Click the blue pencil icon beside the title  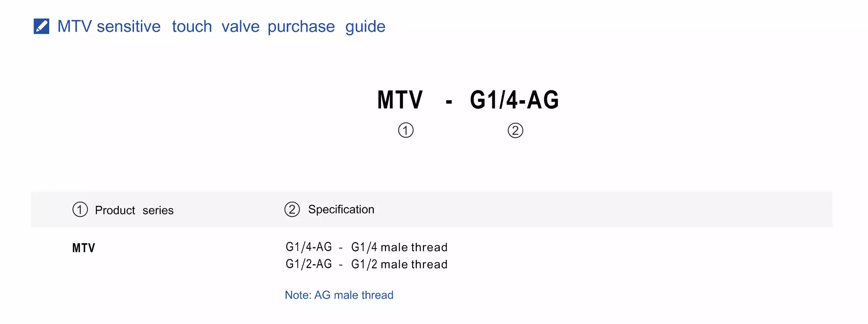41,26
